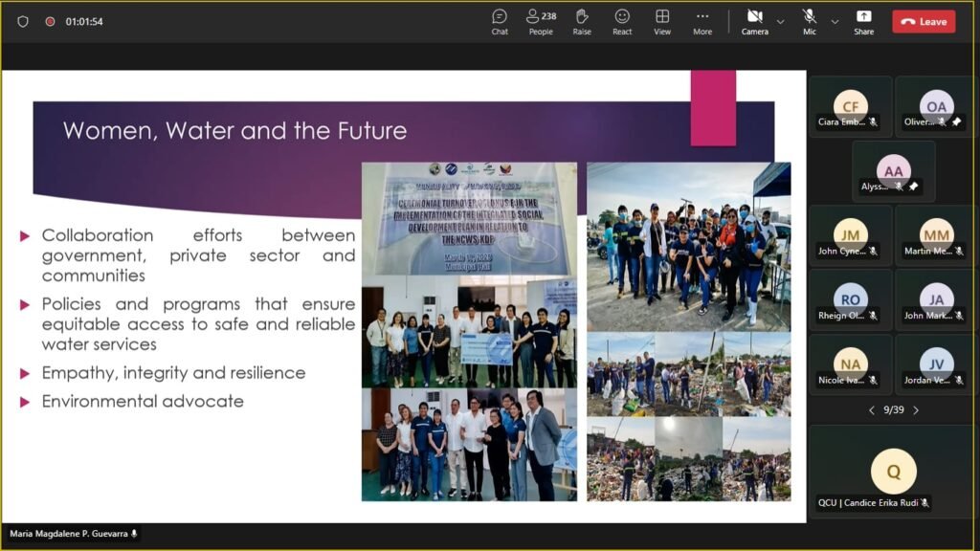This screenshot has height=551, width=980.
Task: Open the Chat panel
Action: [x=500, y=21]
